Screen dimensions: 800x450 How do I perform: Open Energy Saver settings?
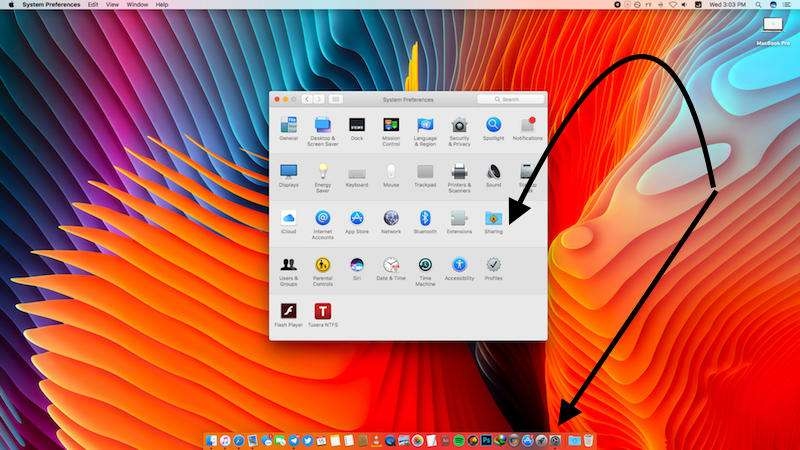point(322,172)
